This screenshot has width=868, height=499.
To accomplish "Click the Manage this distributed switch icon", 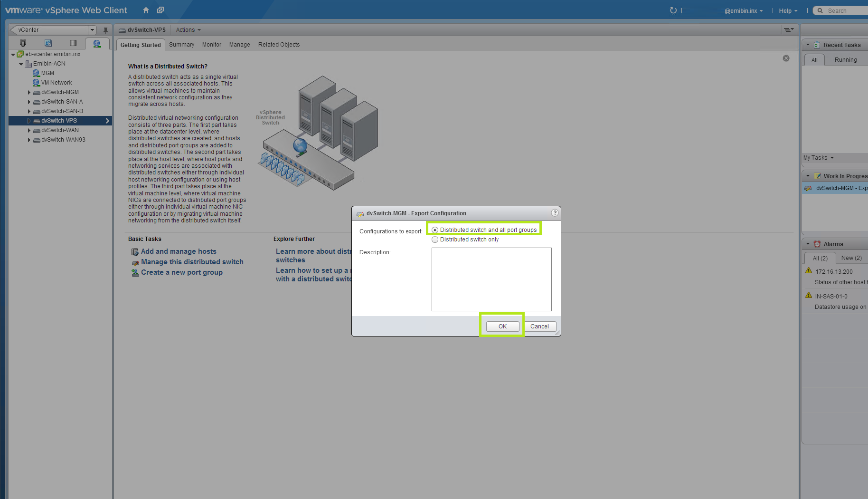I will (135, 262).
